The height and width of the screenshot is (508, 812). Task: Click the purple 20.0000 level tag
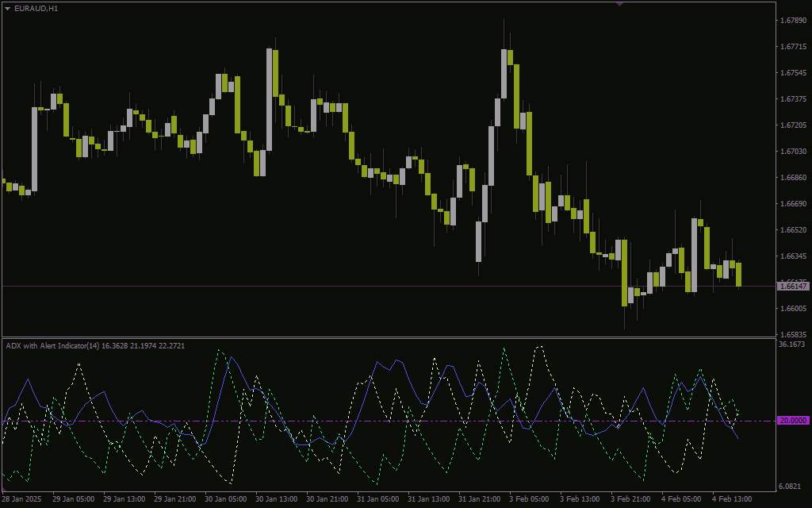tap(794, 421)
